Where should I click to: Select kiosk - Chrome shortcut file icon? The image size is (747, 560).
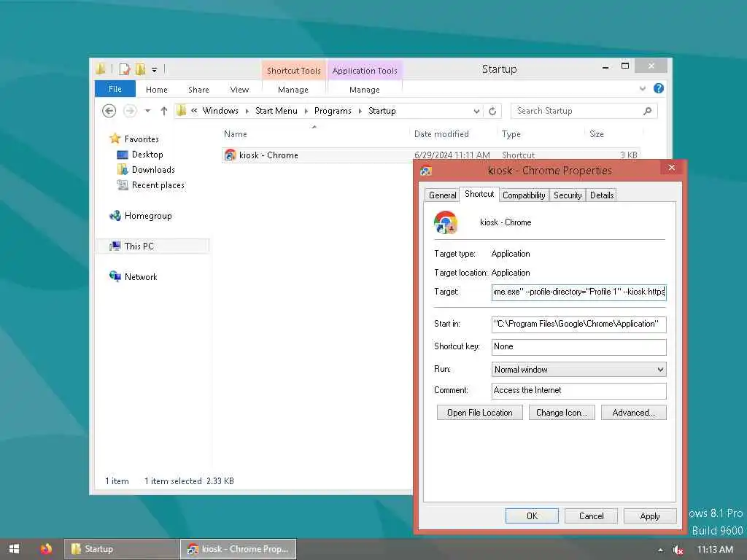(230, 155)
